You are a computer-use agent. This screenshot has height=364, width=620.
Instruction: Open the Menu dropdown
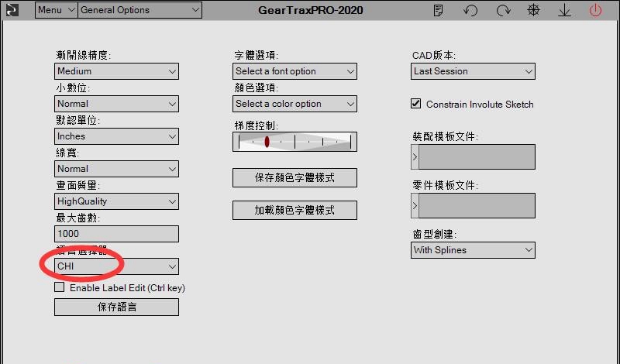[x=56, y=10]
